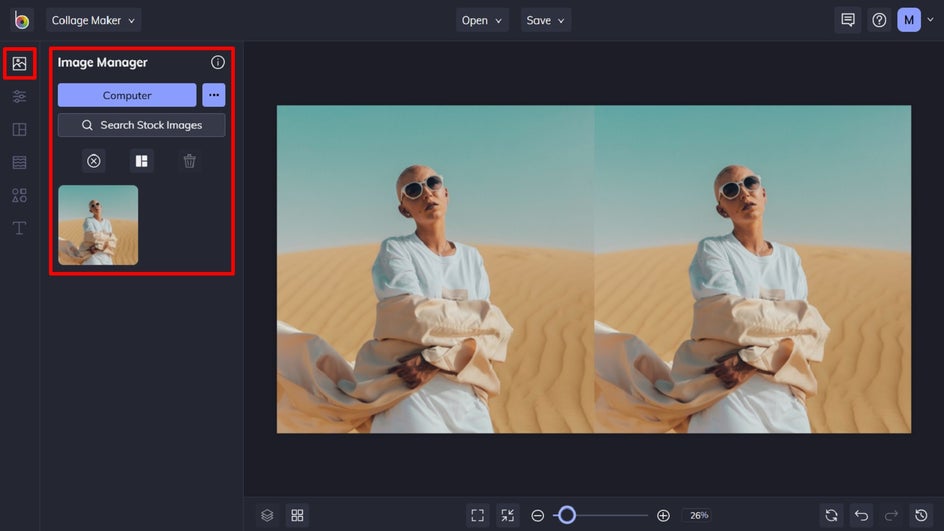Open more upload sources ellipsis button
This screenshot has height=531, width=944.
(214, 95)
